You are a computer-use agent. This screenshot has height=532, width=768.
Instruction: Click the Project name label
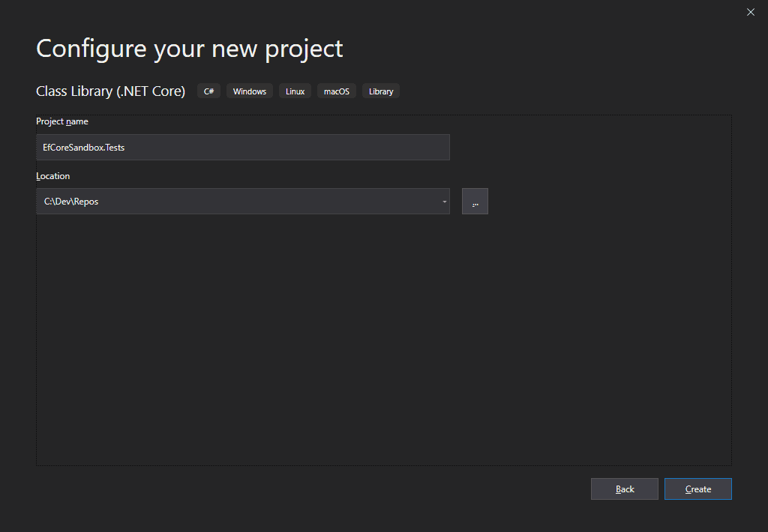click(x=62, y=121)
